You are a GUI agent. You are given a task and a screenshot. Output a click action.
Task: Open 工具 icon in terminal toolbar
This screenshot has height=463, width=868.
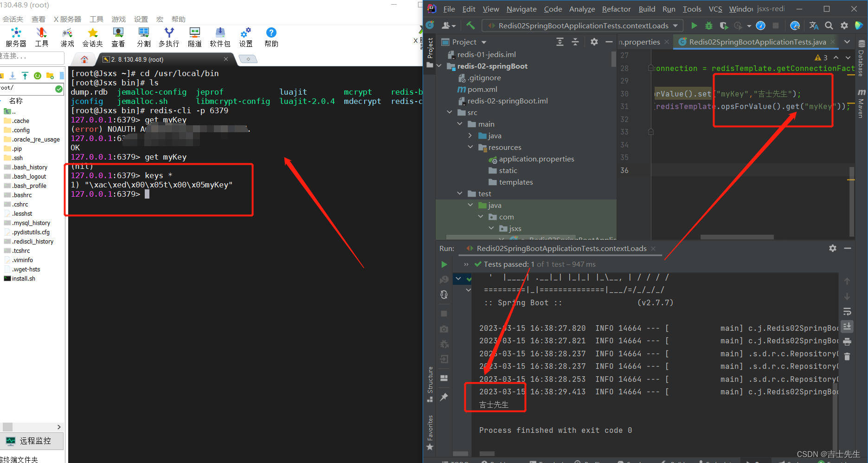(x=42, y=37)
